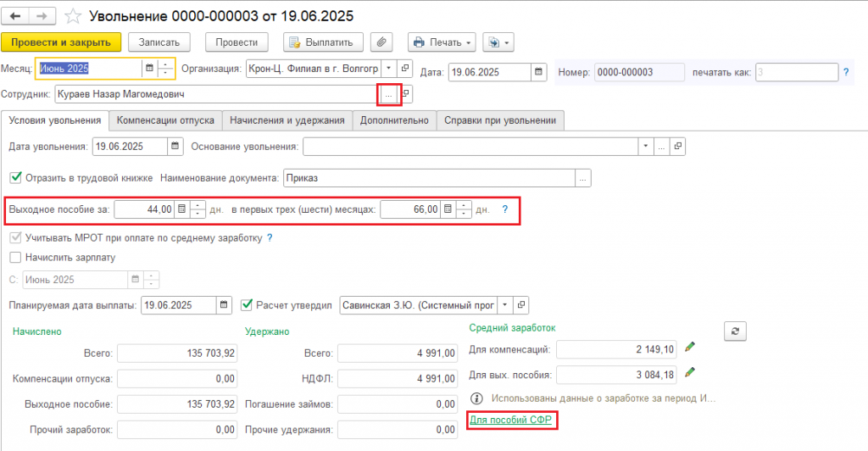
Task: Click the Сотрудник input field
Action: pos(216,94)
